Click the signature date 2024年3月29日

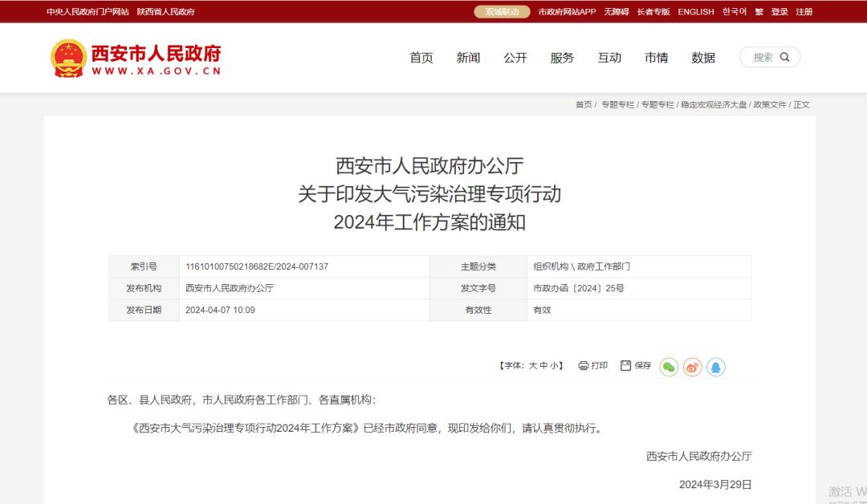[715, 485]
